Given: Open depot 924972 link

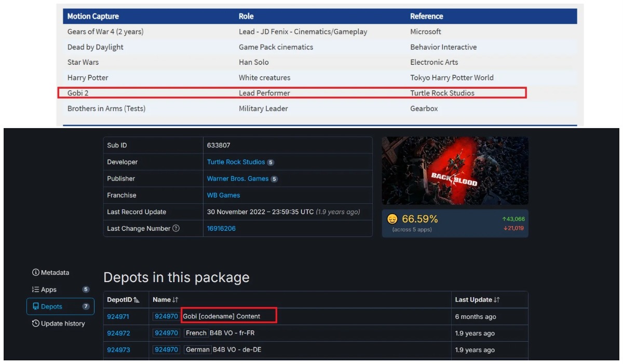Looking at the screenshot, I should tap(118, 333).
